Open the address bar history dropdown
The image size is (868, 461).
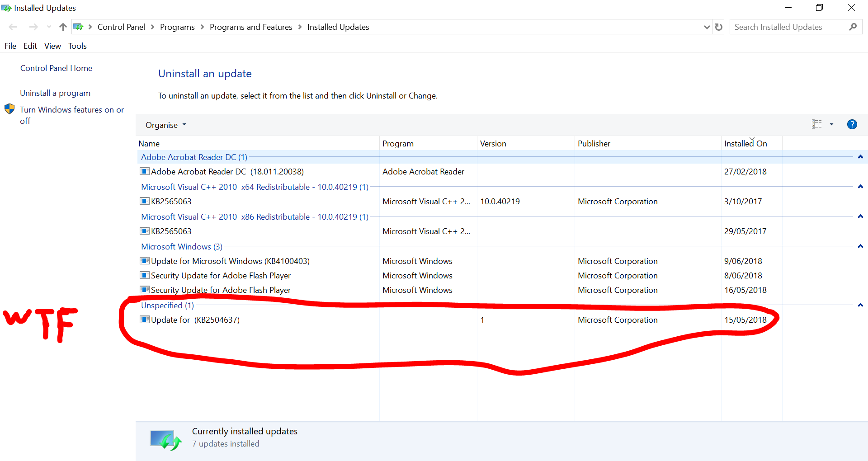pyautogui.click(x=707, y=27)
